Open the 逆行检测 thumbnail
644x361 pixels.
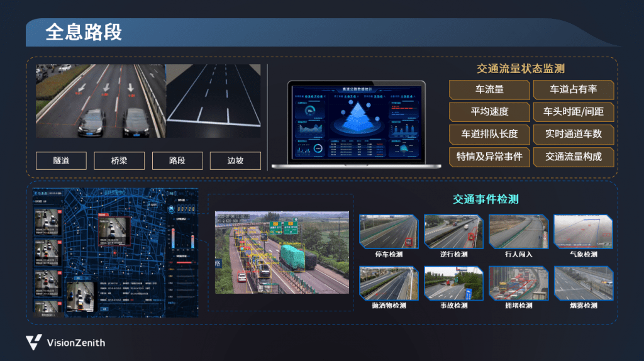pyautogui.click(x=453, y=231)
